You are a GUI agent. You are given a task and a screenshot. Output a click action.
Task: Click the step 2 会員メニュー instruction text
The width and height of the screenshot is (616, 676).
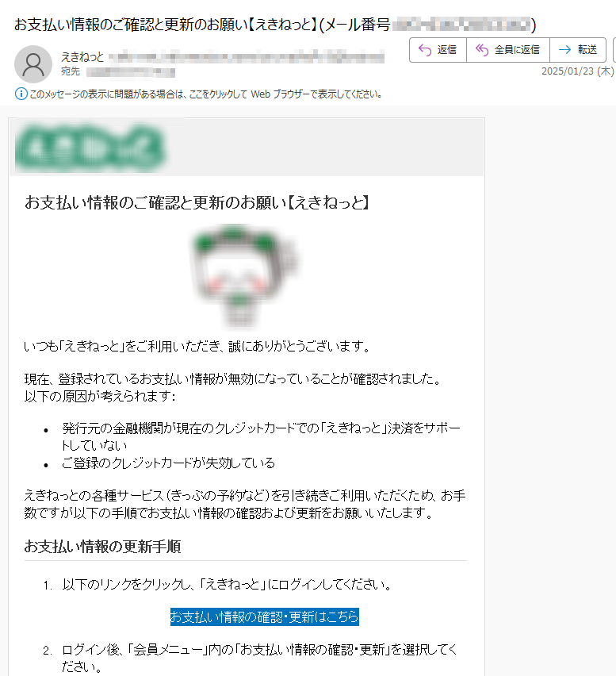coord(259,658)
